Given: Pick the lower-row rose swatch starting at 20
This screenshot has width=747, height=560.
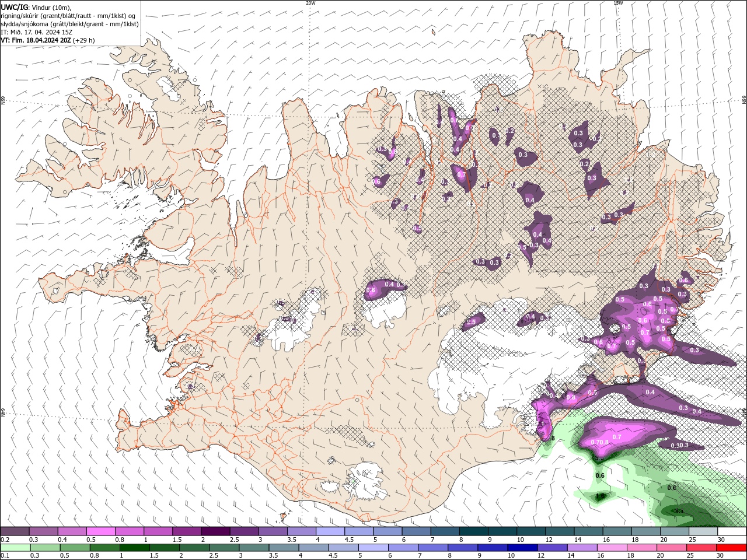Looking at the screenshot, I should coord(672,548).
